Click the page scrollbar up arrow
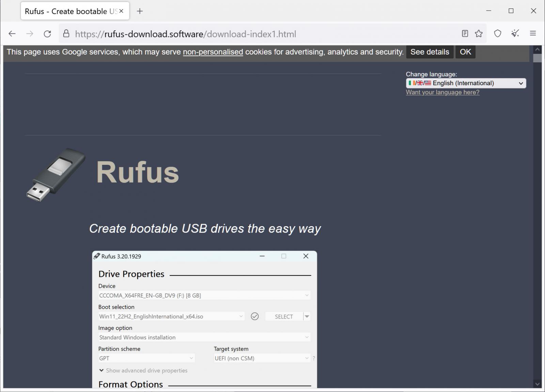 point(538,49)
